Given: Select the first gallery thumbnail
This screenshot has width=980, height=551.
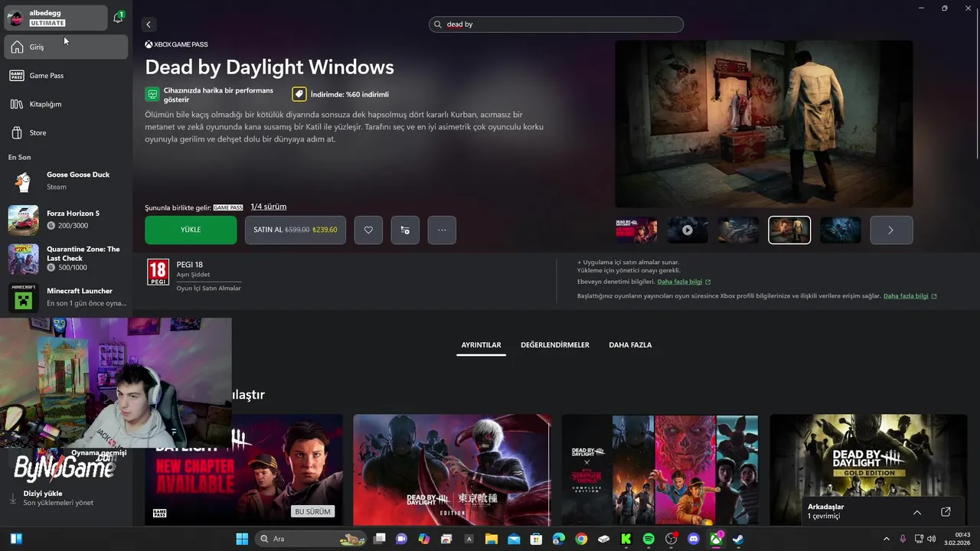Looking at the screenshot, I should coord(636,230).
